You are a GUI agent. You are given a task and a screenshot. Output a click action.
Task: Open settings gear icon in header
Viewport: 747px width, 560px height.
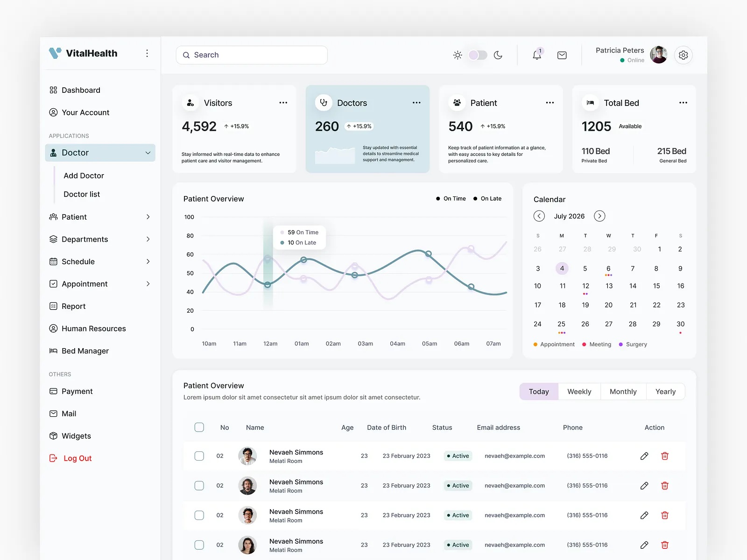(x=683, y=55)
